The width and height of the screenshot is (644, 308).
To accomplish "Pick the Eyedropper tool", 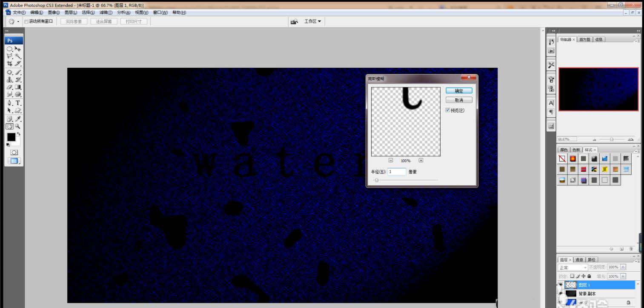I will [x=18, y=119].
